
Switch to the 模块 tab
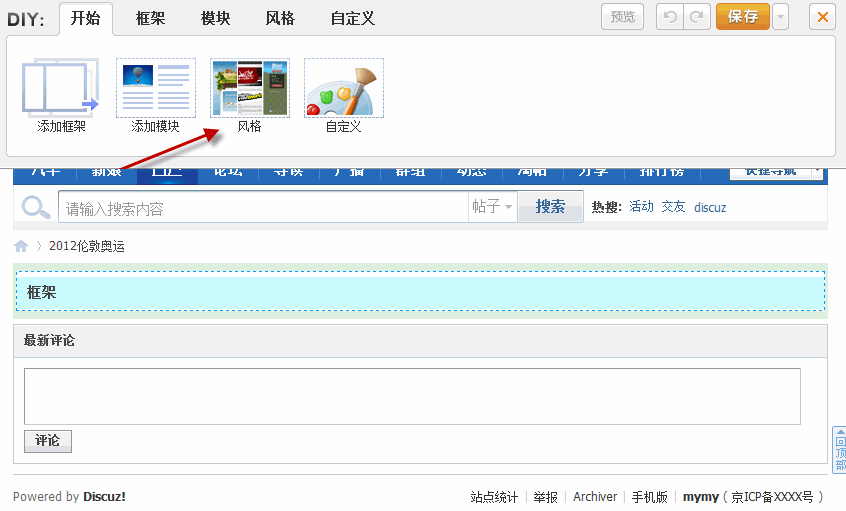click(215, 18)
